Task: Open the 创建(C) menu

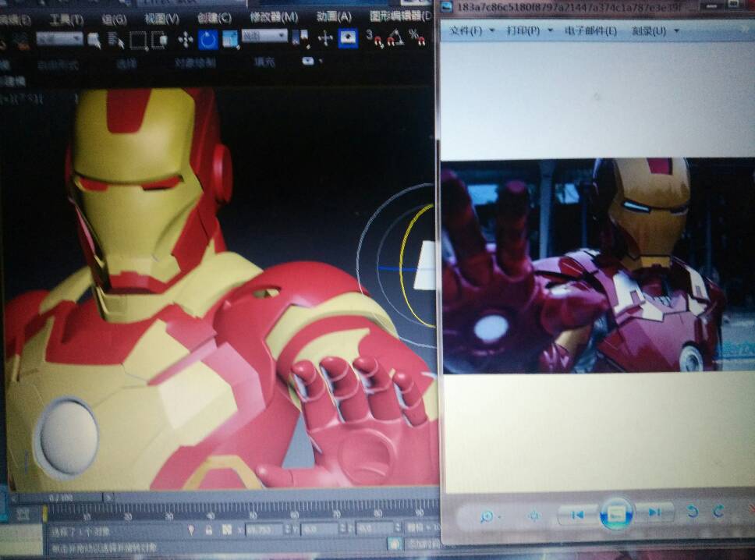Action: (214, 18)
